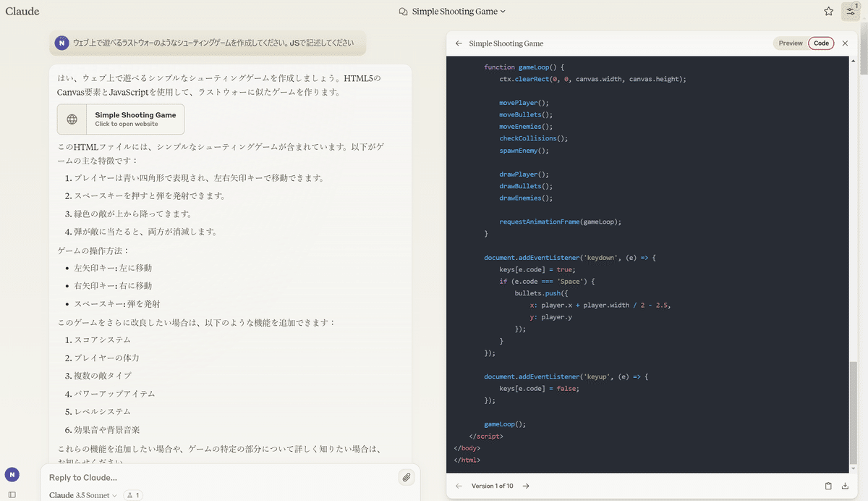The width and height of the screenshot is (868, 501).
Task: Click list item 'パワーアップアイテム'
Action: pos(114,394)
